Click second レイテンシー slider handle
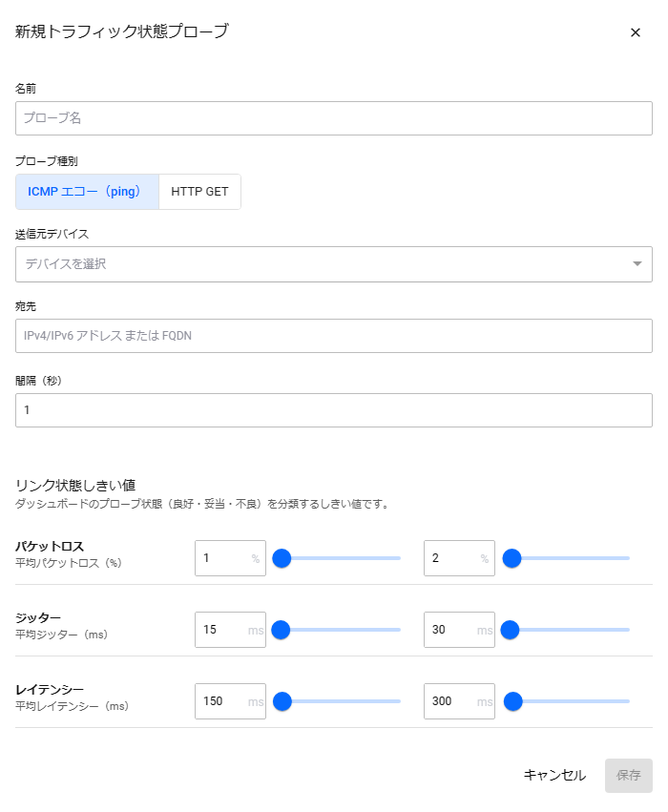The height and width of the screenshot is (812, 668). [512, 701]
